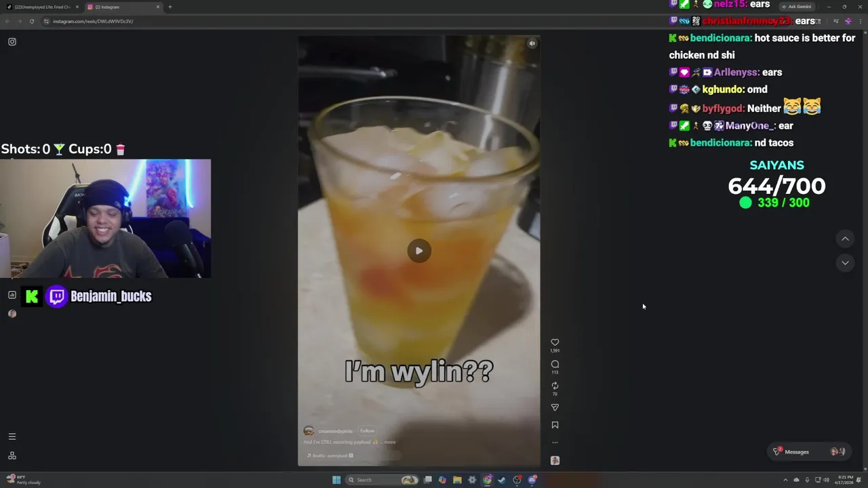Click chat username Arllenyss

pos(736,73)
